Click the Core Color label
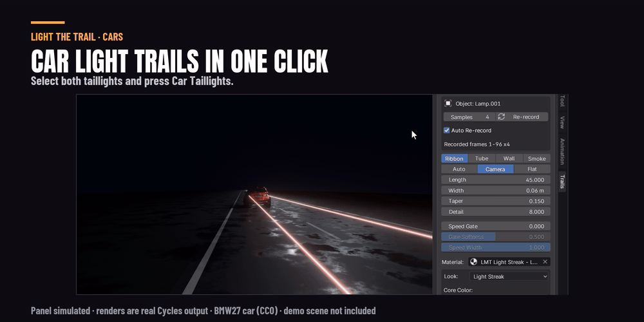Screen dimensions: 644x322 (458, 290)
